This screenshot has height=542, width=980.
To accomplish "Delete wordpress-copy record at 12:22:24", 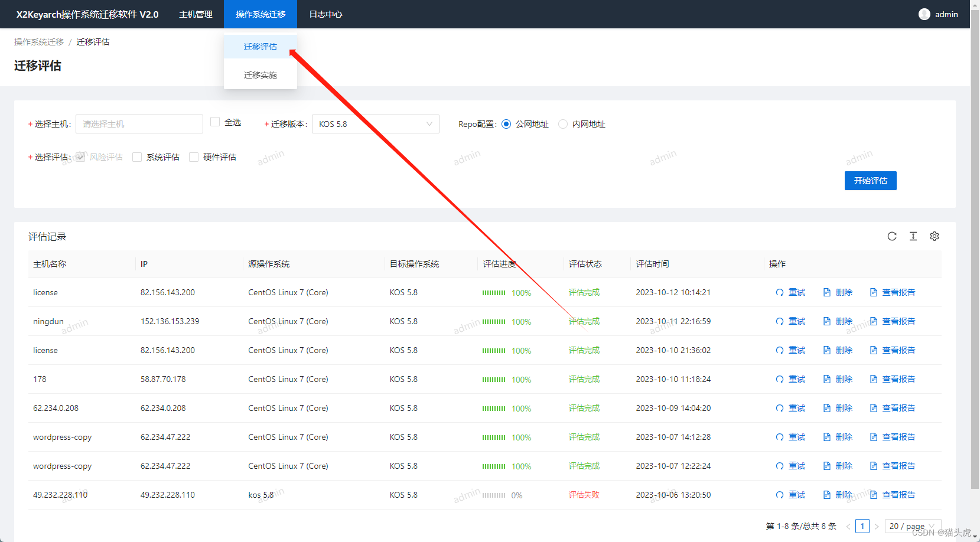I will coord(838,466).
